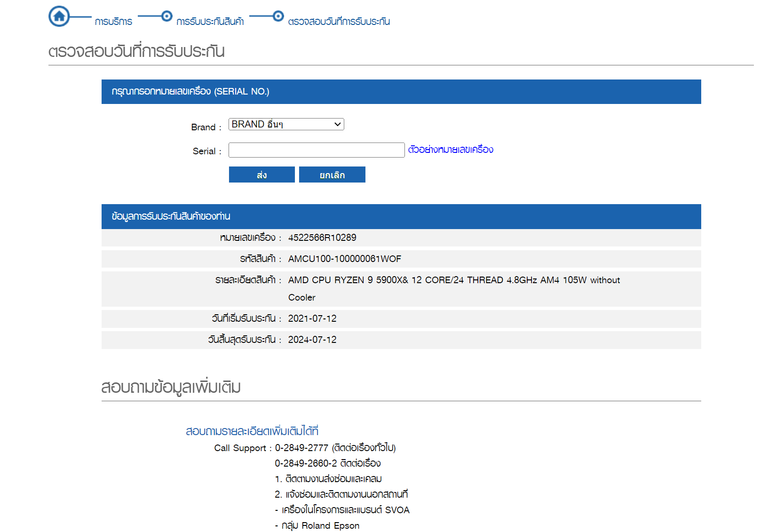Click the ติดตามงานส่งซ่อมและเคลม line

(328, 479)
